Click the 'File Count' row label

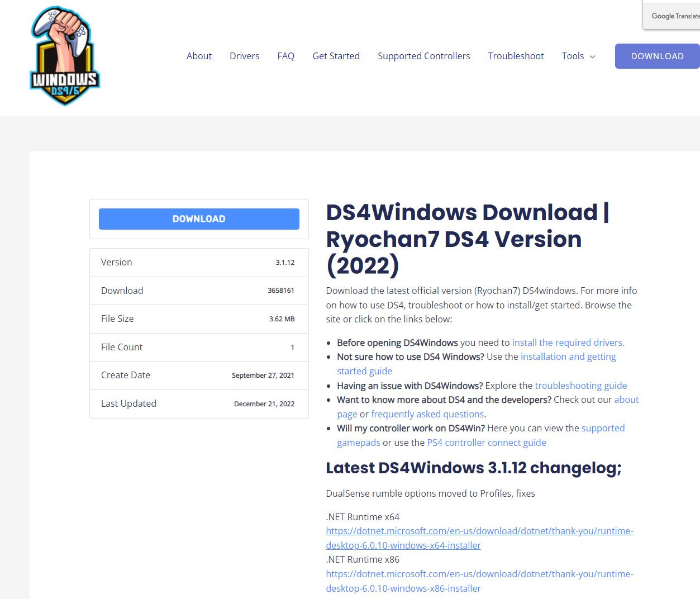(122, 347)
